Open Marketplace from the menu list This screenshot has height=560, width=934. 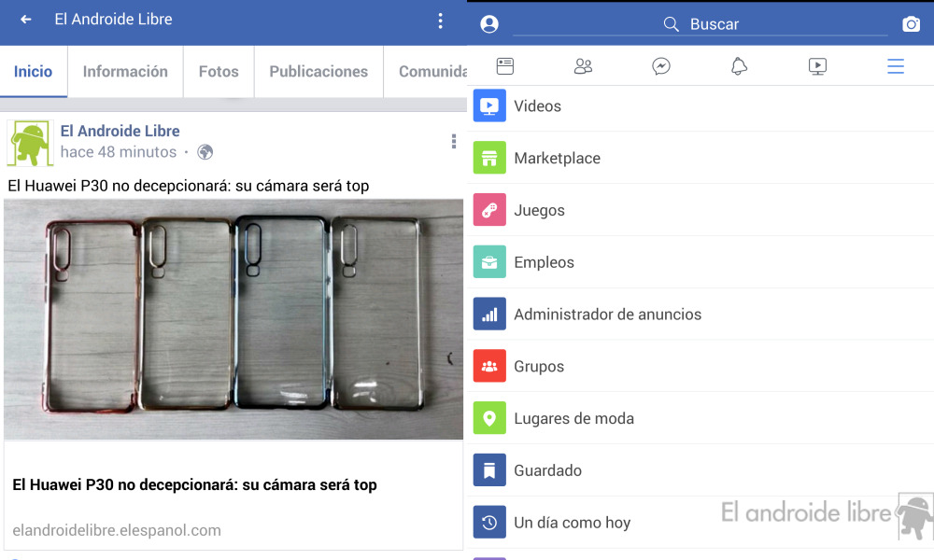(x=700, y=158)
